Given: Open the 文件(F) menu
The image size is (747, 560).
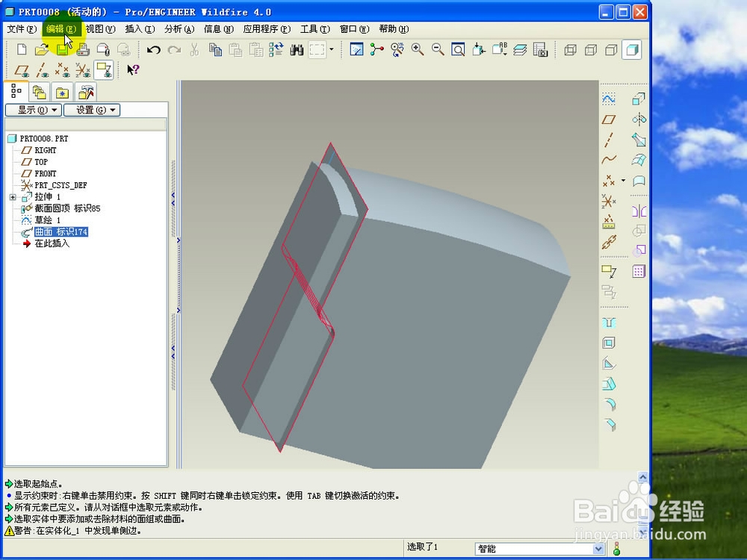Looking at the screenshot, I should pos(22,29).
